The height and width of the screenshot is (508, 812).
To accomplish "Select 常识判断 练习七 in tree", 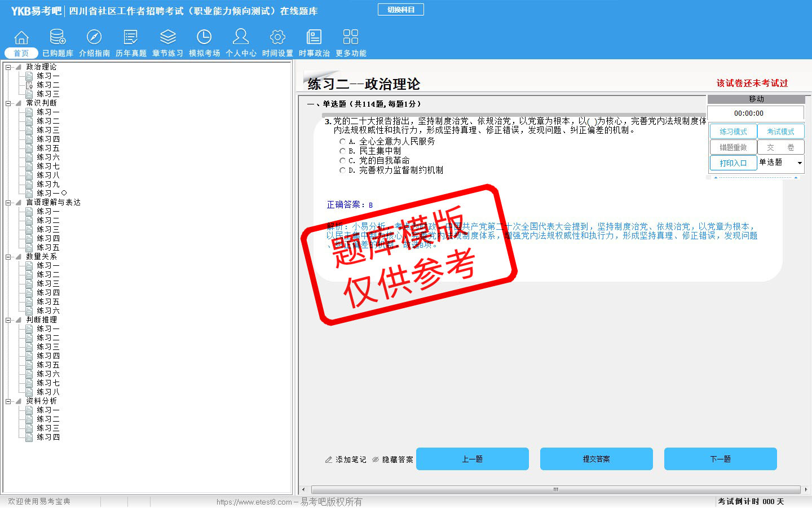I will (48, 166).
